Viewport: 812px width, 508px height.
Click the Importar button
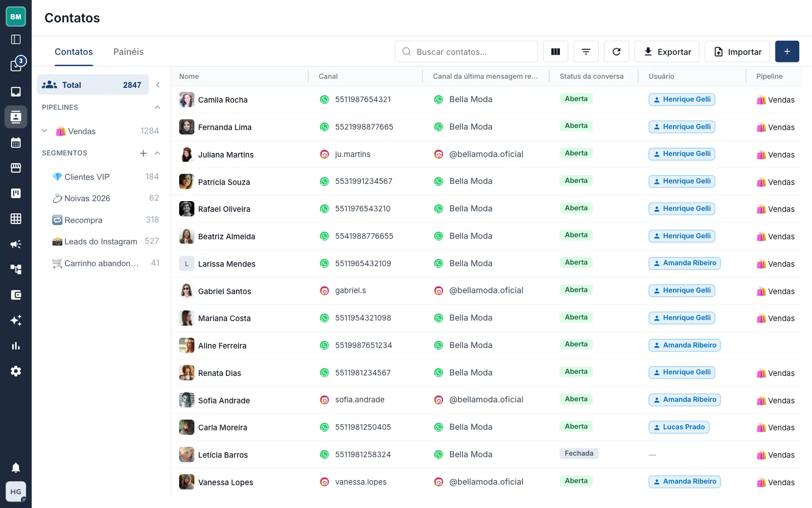[737, 51]
